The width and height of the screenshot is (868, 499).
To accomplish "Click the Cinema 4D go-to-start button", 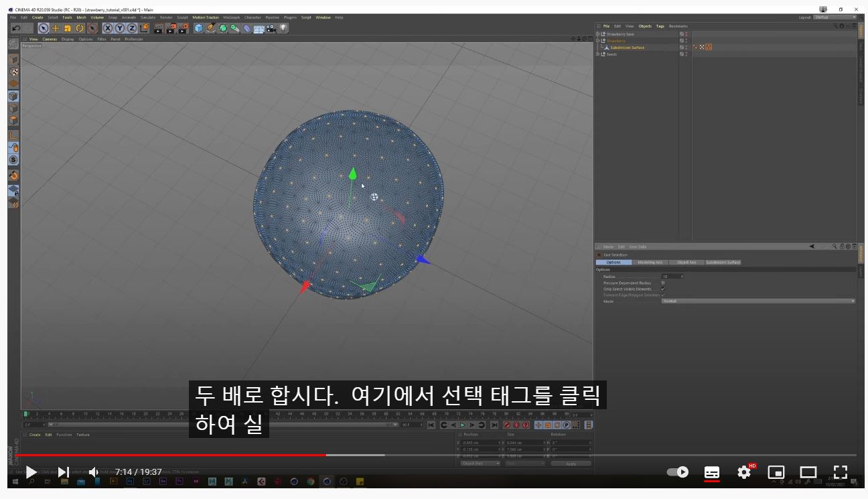I will (431, 425).
